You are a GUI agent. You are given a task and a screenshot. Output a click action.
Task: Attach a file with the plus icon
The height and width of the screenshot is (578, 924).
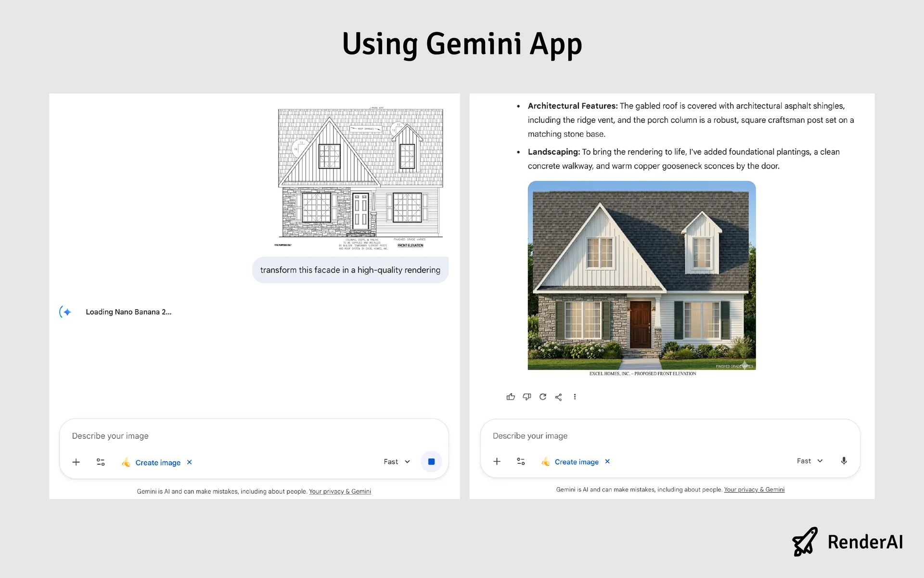tap(76, 461)
